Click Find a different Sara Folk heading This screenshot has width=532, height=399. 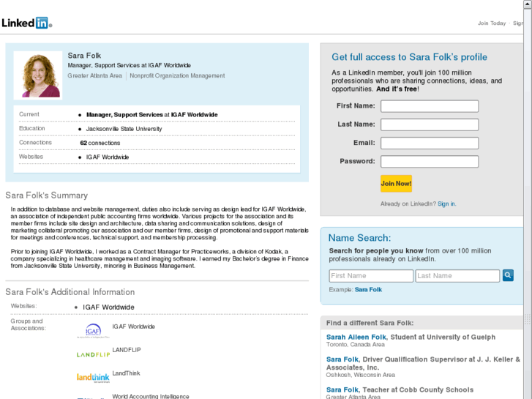tap(370, 323)
